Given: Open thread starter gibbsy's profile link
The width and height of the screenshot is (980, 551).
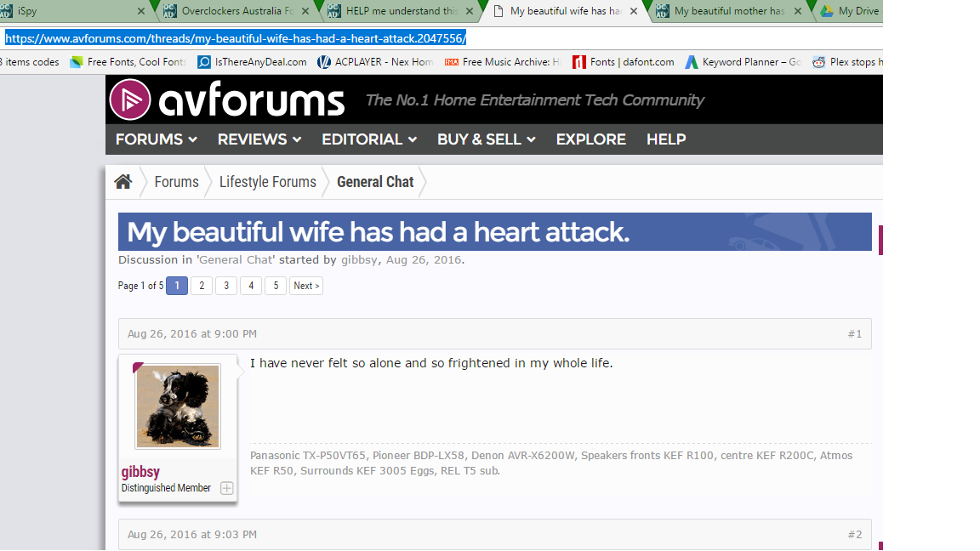Looking at the screenshot, I should (359, 260).
